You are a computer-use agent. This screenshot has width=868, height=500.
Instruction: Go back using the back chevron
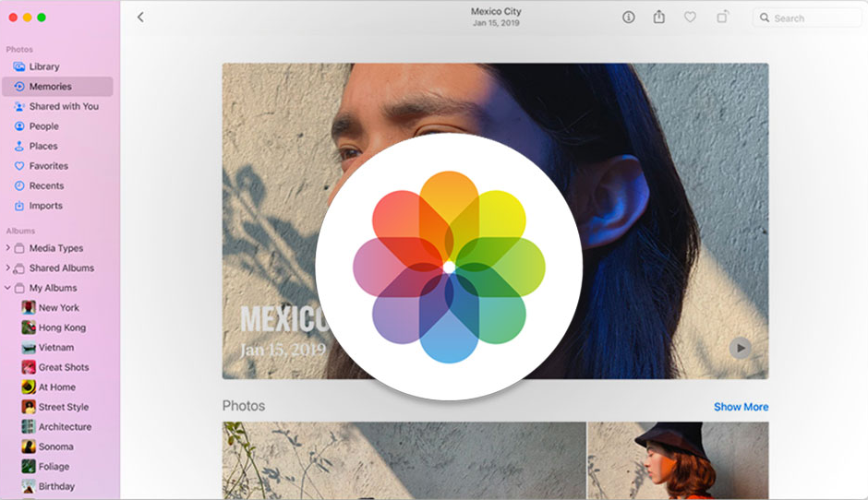point(140,18)
